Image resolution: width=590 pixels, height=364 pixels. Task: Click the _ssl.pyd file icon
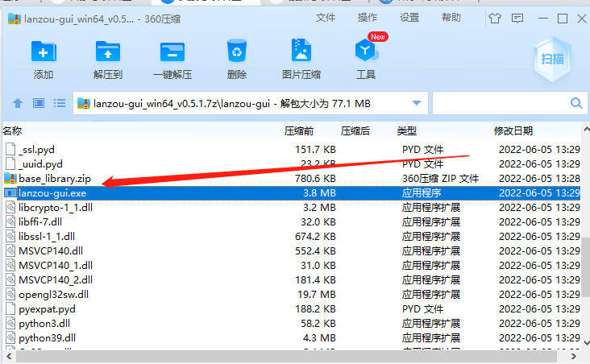coord(10,149)
